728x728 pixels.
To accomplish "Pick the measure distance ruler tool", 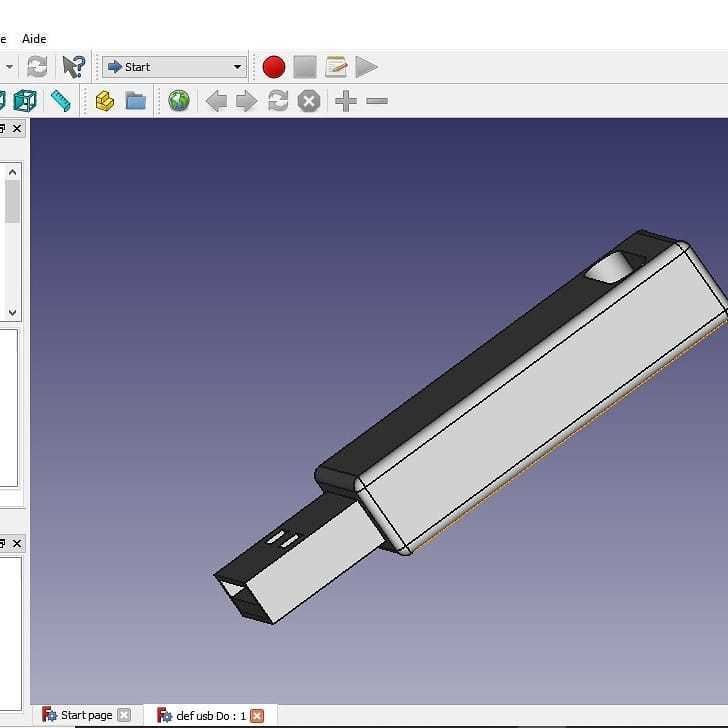I will pos(61,101).
